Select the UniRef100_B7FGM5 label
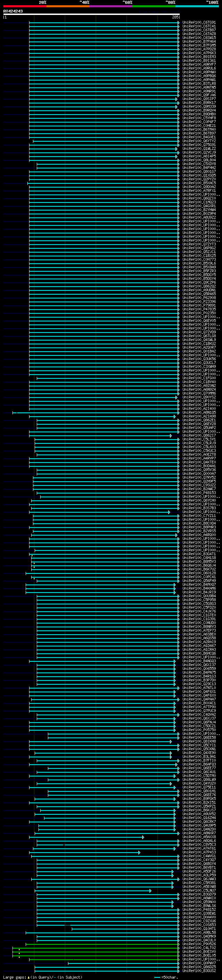The image size is (222, 980). point(199,45)
